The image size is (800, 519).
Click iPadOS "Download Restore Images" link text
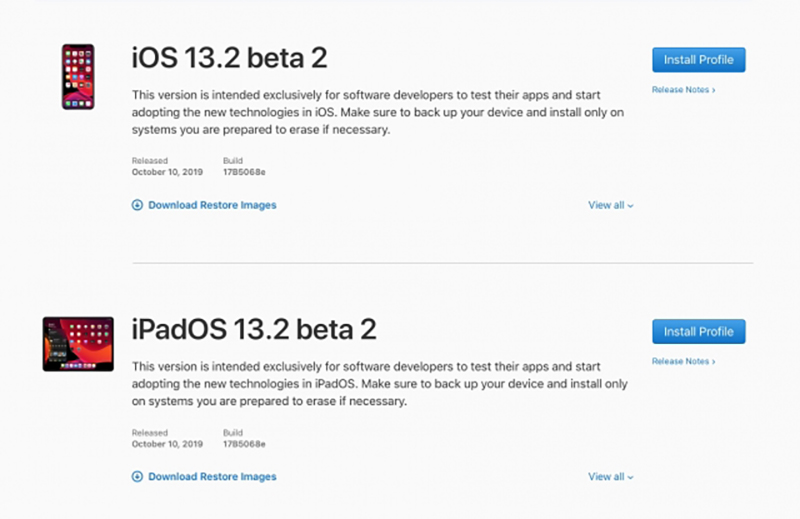click(x=212, y=477)
